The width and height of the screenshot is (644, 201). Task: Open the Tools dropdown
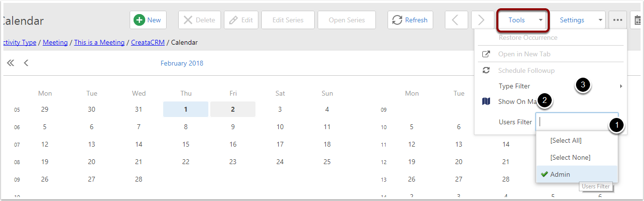click(523, 20)
